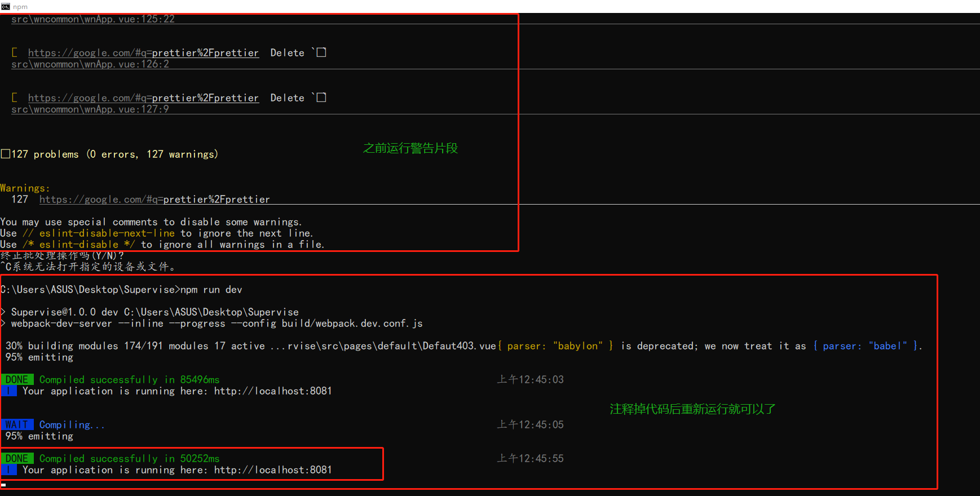Click the first green DONE badge

point(17,380)
